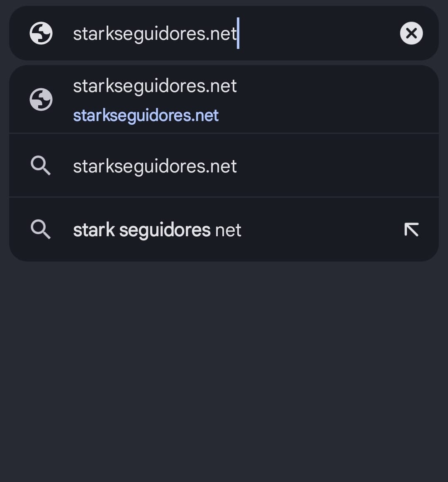Open the blue starkseguidores.net URL link
Image resolution: width=448 pixels, height=482 pixels.
point(146,116)
